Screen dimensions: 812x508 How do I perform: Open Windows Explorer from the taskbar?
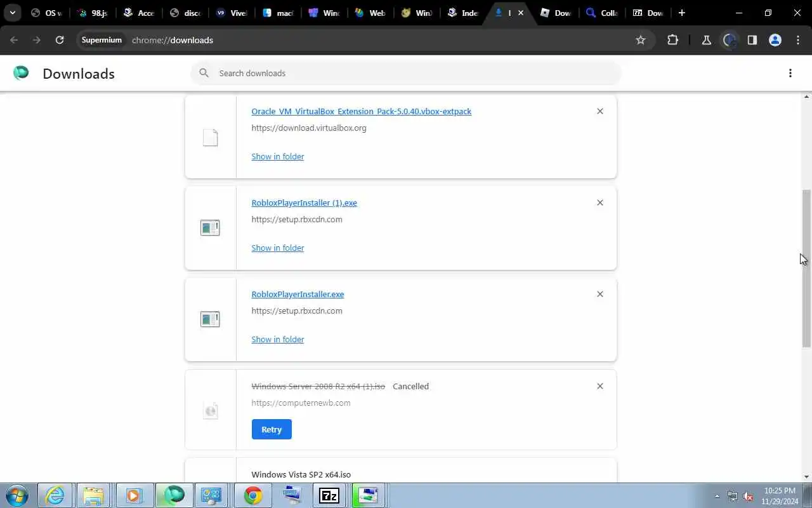tap(94, 495)
